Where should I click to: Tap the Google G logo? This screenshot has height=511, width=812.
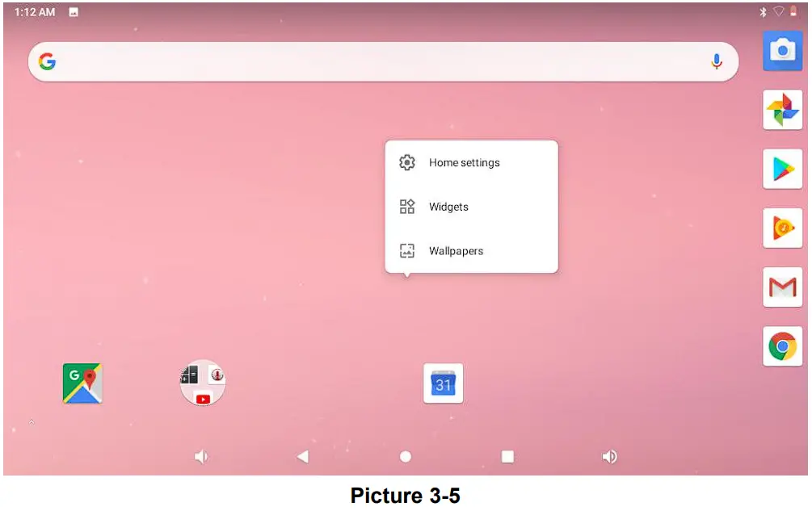47,61
